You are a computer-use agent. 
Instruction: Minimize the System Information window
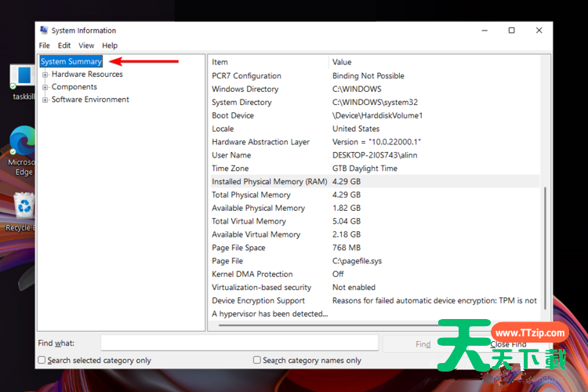pos(485,31)
